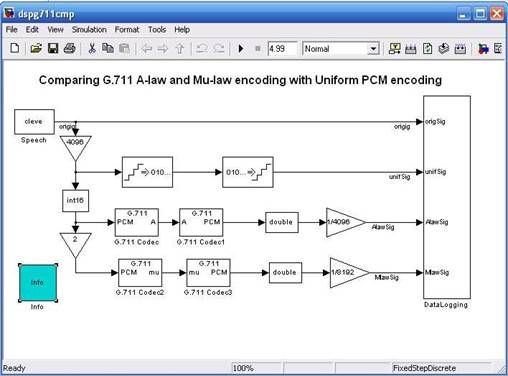Print the model using printer icon
Image resolution: width=508 pixels, height=376 pixels.
[70, 49]
